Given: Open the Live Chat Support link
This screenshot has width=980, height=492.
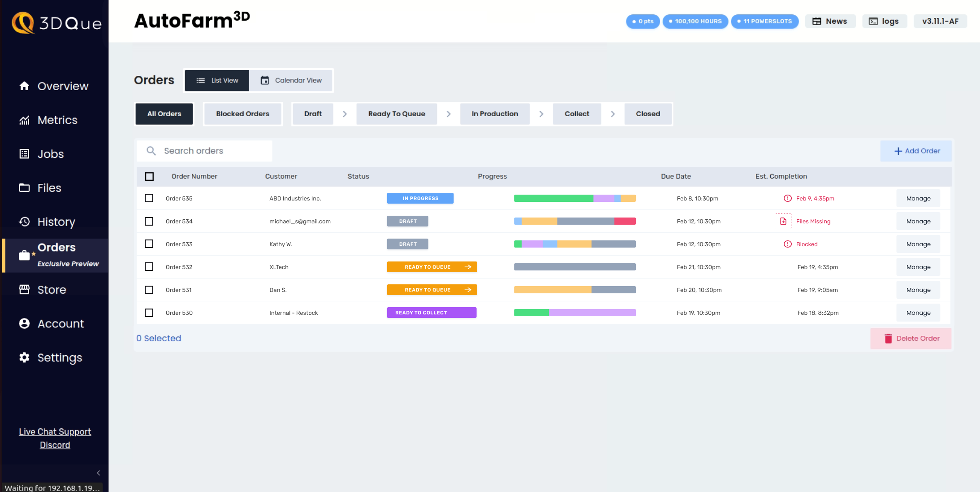Looking at the screenshot, I should 55,431.
